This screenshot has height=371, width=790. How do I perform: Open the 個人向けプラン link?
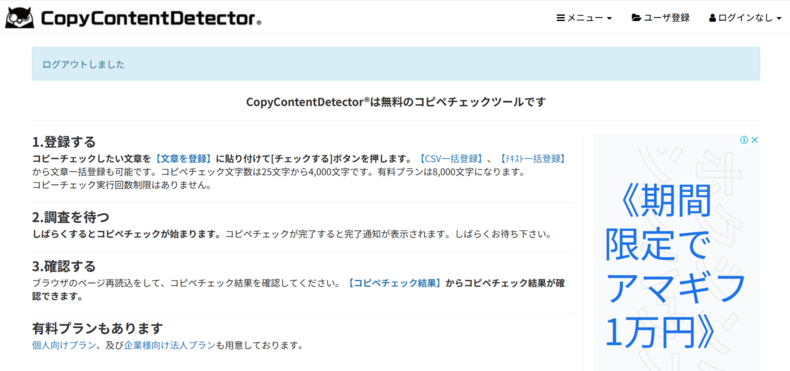click(x=64, y=346)
